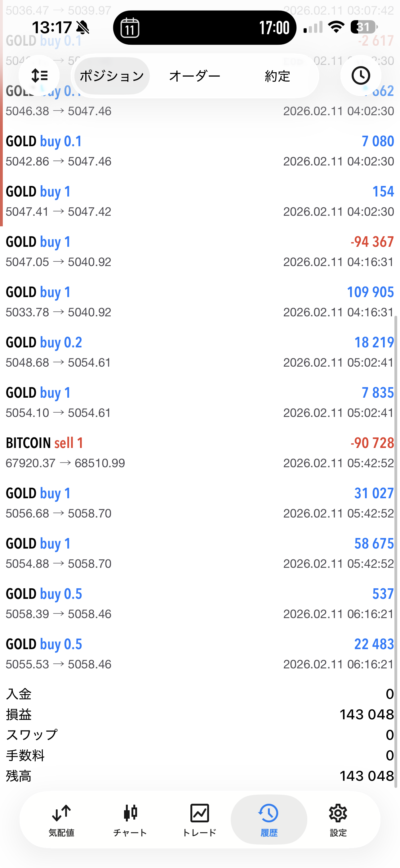Open GOLD buy 0.2 trade details
This screenshot has height=868, width=400.
(200, 352)
